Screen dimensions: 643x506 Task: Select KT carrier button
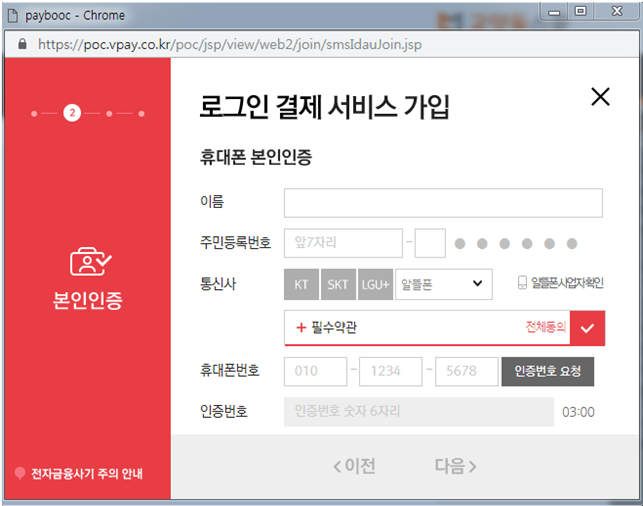(301, 284)
